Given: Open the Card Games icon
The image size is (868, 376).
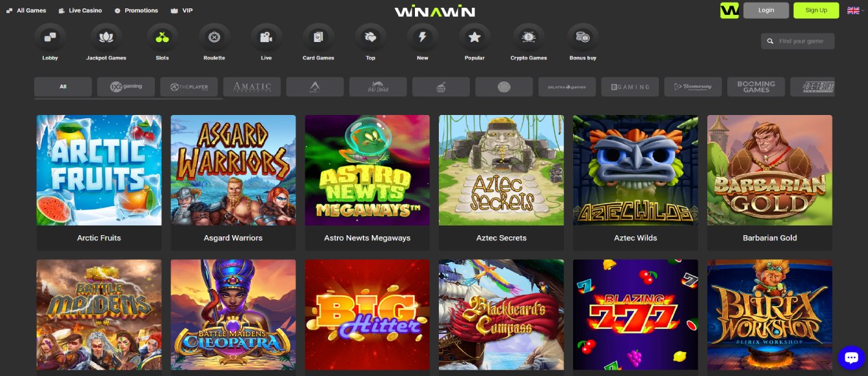Looking at the screenshot, I should (x=318, y=38).
